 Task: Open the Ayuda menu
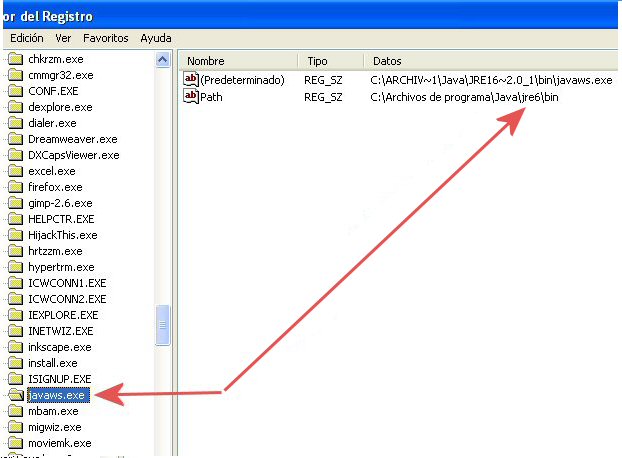[156, 38]
